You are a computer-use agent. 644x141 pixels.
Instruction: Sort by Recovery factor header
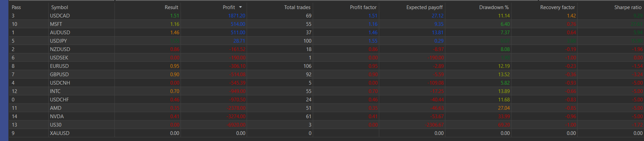pyautogui.click(x=557, y=7)
